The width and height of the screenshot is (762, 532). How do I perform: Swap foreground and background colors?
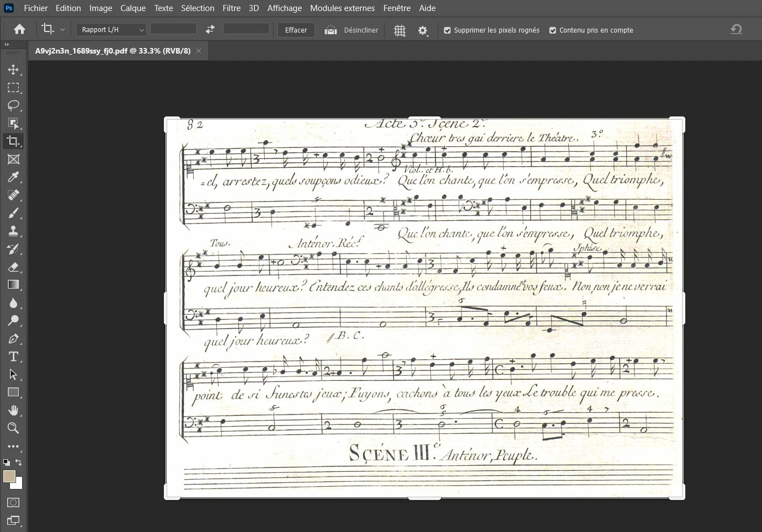pyautogui.click(x=19, y=462)
